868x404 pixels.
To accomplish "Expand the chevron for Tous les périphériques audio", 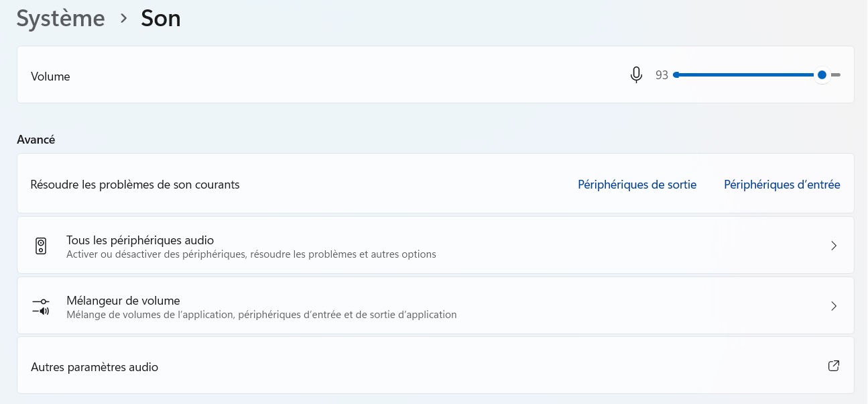I will pyautogui.click(x=834, y=246).
